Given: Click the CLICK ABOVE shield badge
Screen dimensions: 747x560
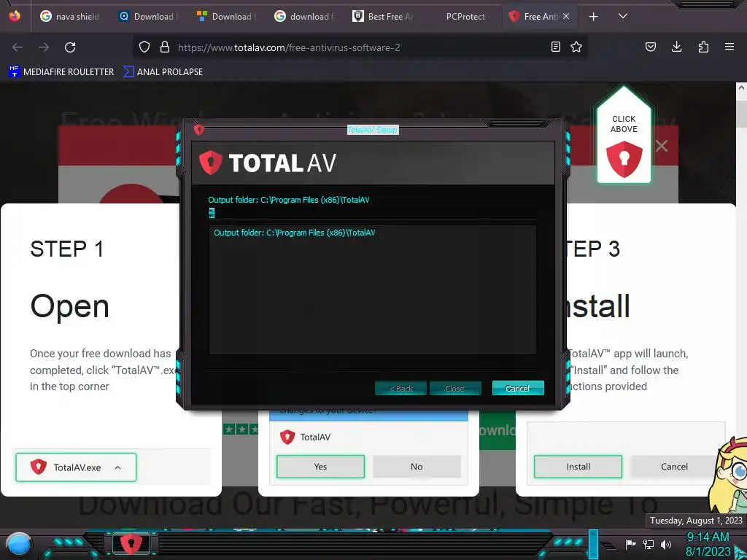Looking at the screenshot, I should [x=624, y=135].
